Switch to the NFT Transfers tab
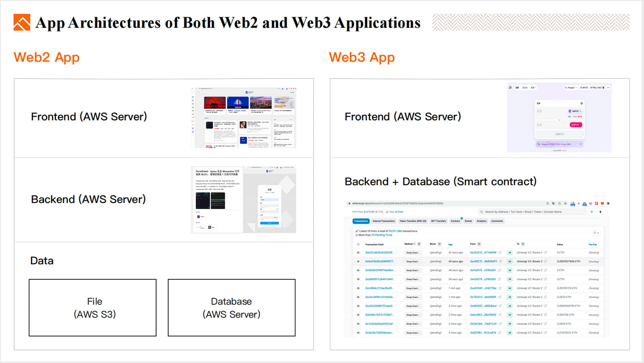 (x=438, y=221)
